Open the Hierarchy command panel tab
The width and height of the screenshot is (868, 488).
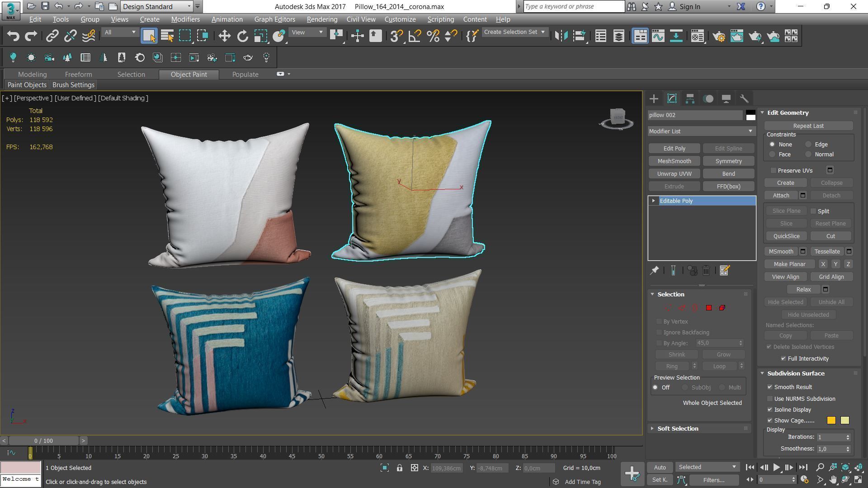(690, 99)
